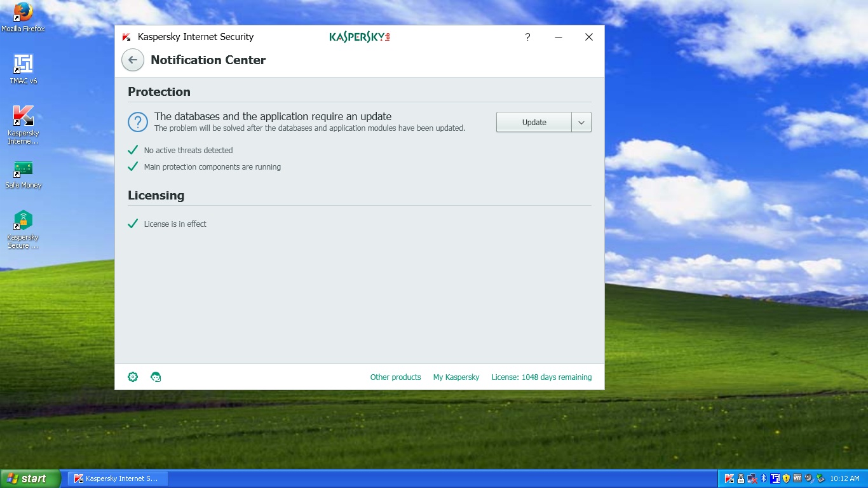Click the yellow security shield tray icon

786,478
